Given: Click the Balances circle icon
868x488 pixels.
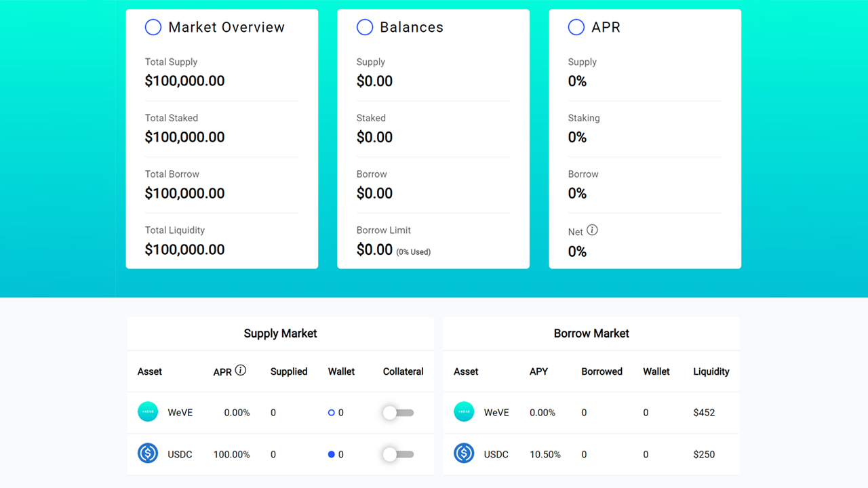Looking at the screenshot, I should [x=365, y=27].
